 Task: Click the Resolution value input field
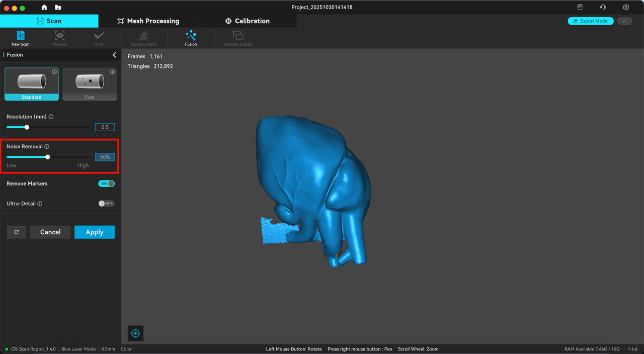pos(105,127)
